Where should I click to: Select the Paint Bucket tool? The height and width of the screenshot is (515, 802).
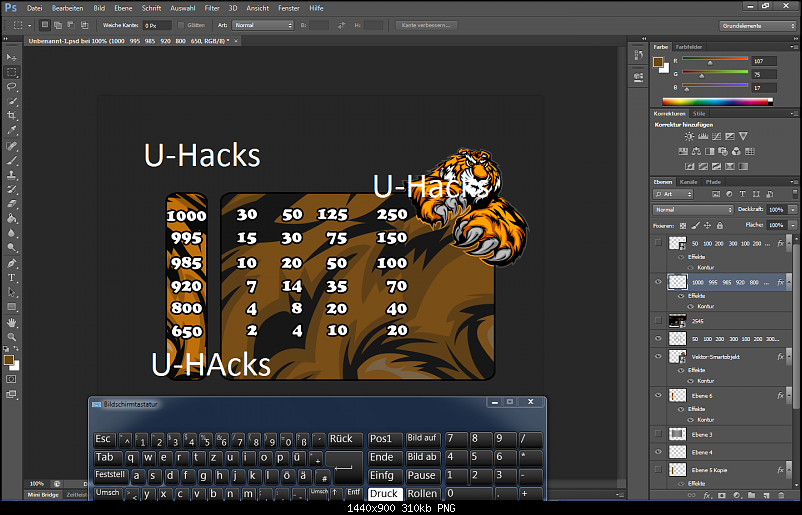tap(12, 218)
